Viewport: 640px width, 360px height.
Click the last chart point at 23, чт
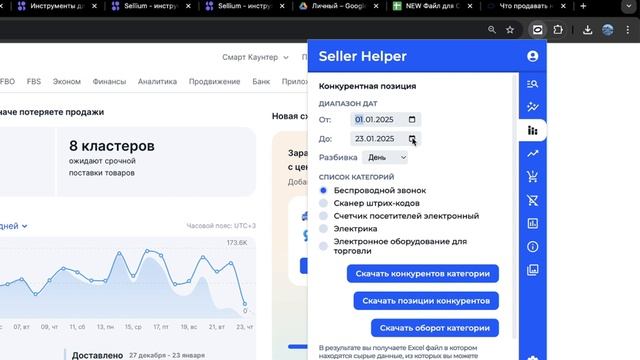(245, 304)
